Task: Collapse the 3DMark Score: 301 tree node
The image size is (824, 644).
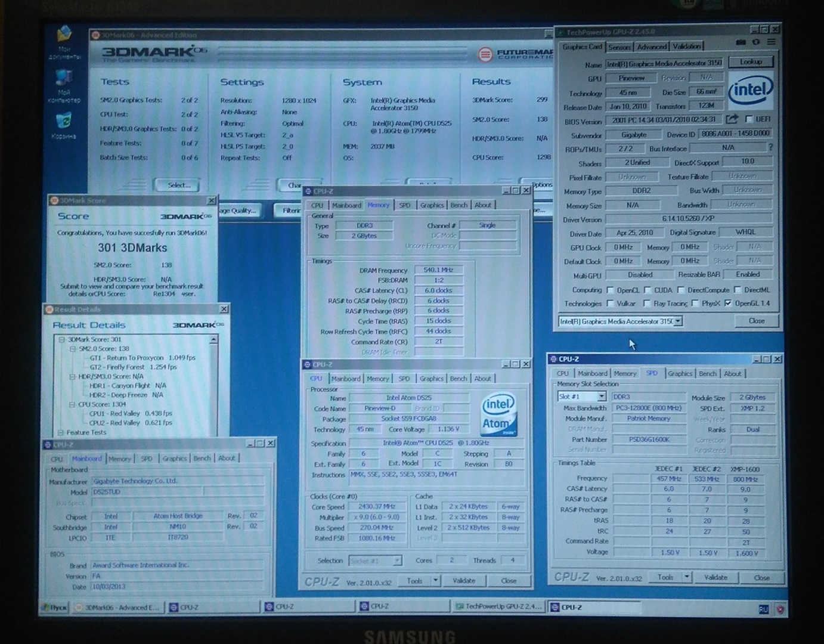Action: pos(61,339)
